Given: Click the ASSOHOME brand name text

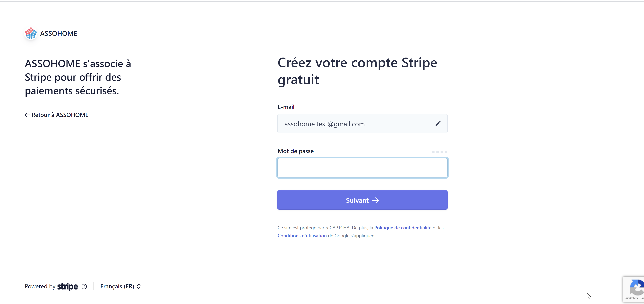Looking at the screenshot, I should 59,33.
